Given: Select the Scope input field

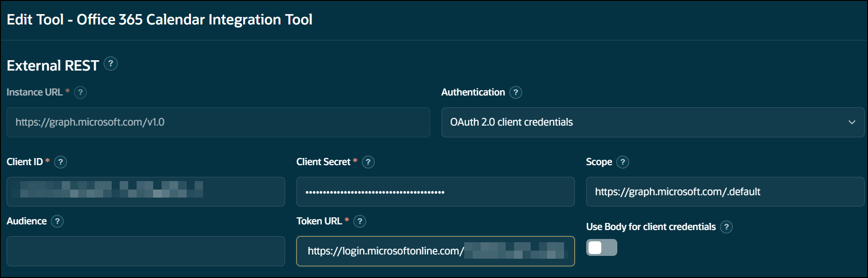Looking at the screenshot, I should pos(725,191).
